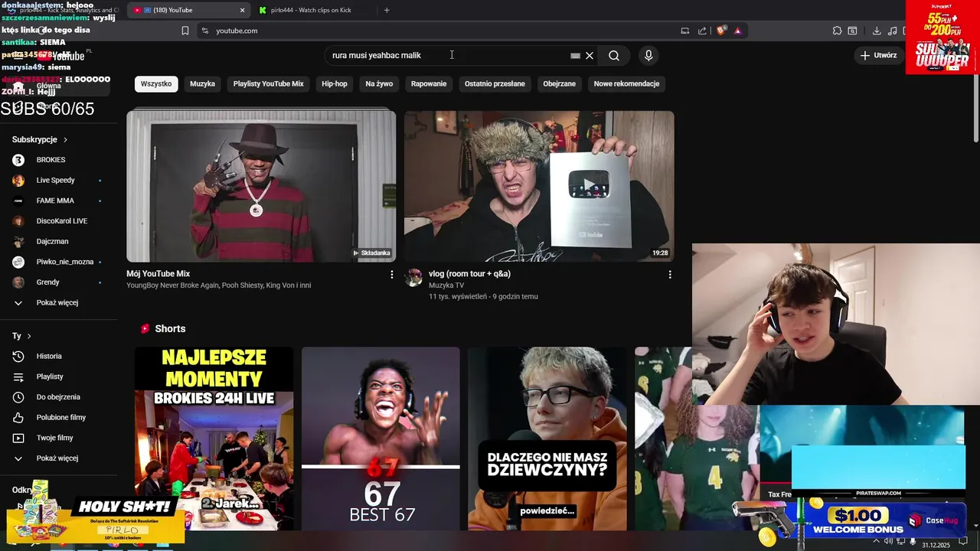Open the Dlaczego nie masz dziewczyny short

[x=547, y=439]
